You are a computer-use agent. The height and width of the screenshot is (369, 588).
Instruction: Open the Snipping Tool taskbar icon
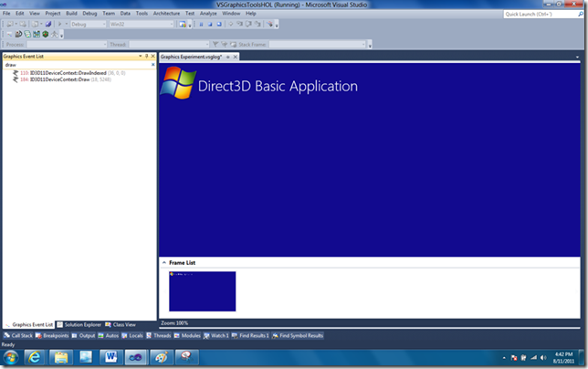click(186, 357)
